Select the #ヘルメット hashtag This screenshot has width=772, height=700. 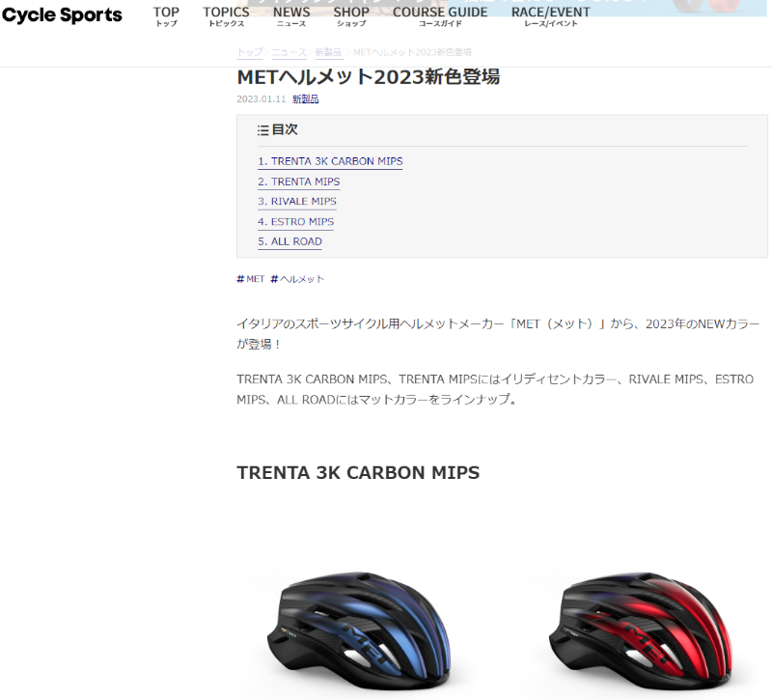[x=297, y=279]
